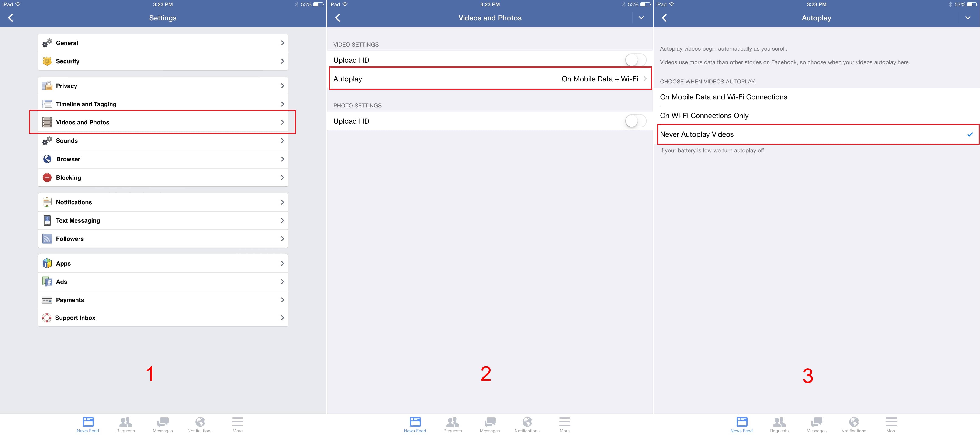Click the Timeline and Tagging icon
The height and width of the screenshot is (435, 980).
click(x=47, y=104)
